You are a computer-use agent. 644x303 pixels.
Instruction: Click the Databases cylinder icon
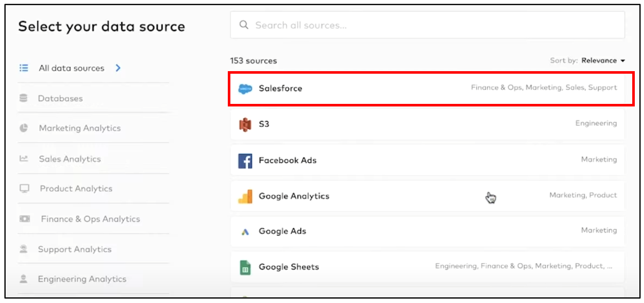coord(24,98)
